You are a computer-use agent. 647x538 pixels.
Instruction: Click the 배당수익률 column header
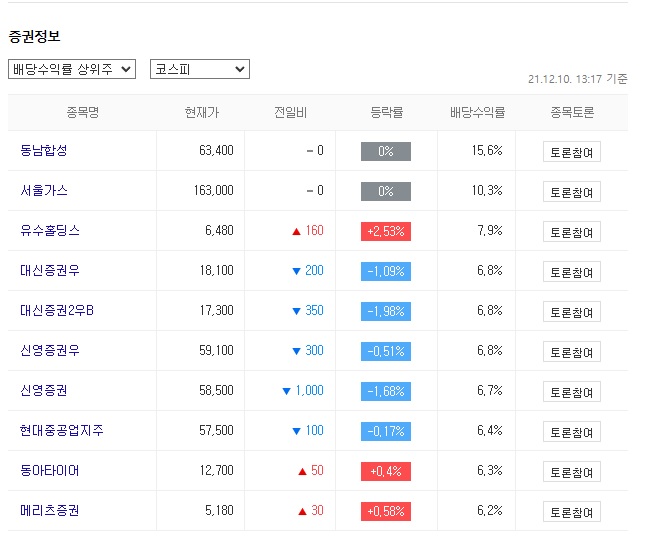point(477,112)
